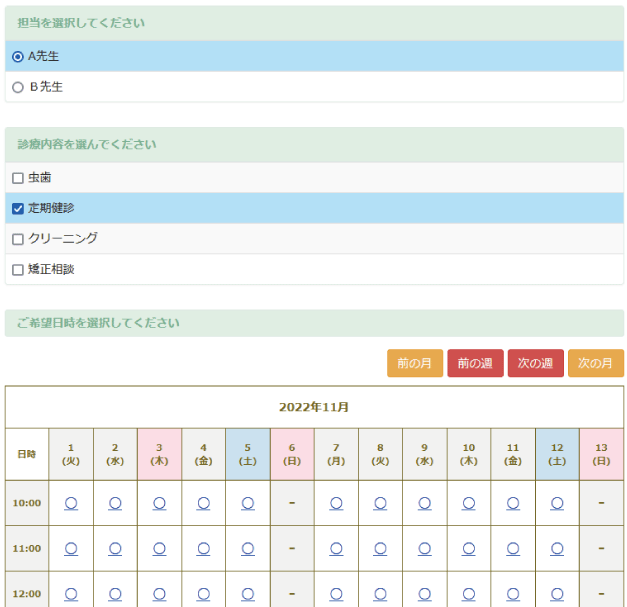Pick the 11:00 slot on Wednesday the 2nd

pyautogui.click(x=115, y=548)
